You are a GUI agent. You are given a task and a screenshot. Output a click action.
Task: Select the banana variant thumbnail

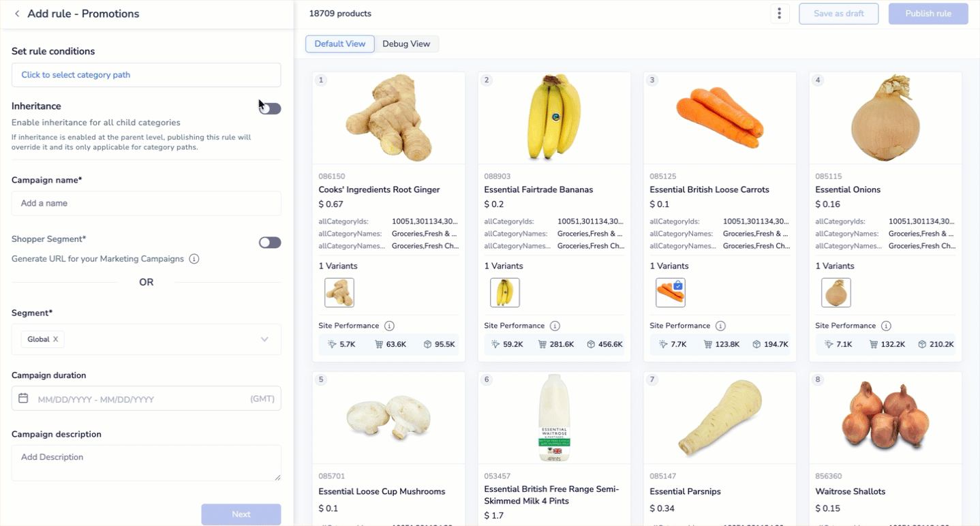tap(505, 292)
